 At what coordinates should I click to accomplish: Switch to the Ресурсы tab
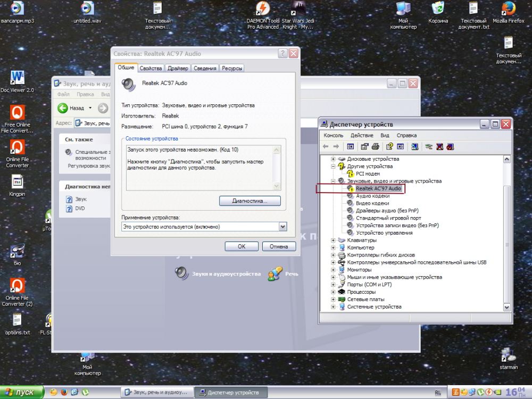(232, 68)
